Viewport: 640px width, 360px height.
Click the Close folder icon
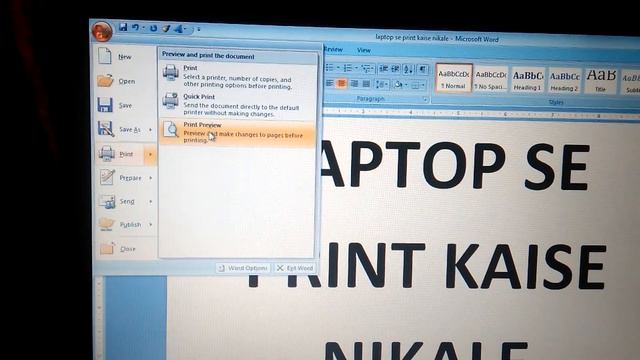(108, 247)
